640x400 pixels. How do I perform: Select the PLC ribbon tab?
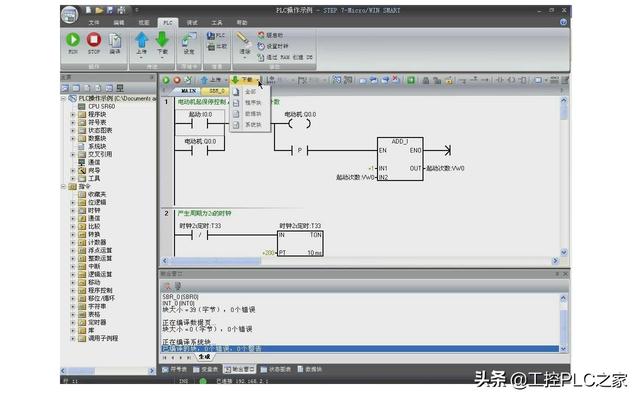coord(168,23)
